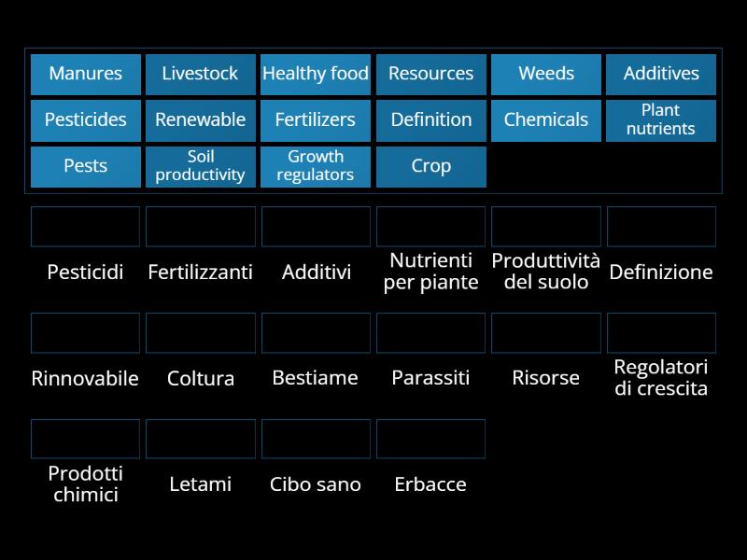Screen dimensions: 747x560
Task: Select the Crop word tile
Action: tap(430, 166)
